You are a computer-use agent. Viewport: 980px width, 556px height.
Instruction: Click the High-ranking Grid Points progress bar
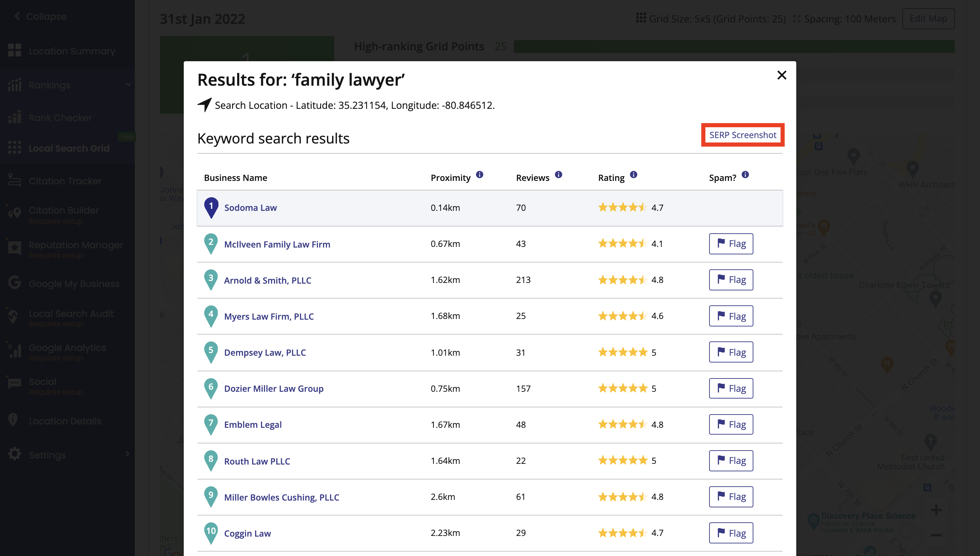734,47
